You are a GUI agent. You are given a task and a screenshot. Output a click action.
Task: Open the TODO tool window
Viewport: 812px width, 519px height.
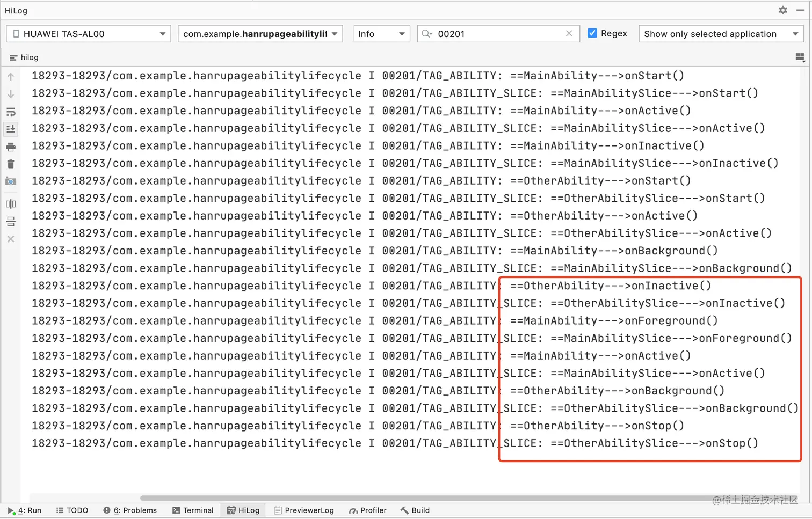(x=72, y=510)
